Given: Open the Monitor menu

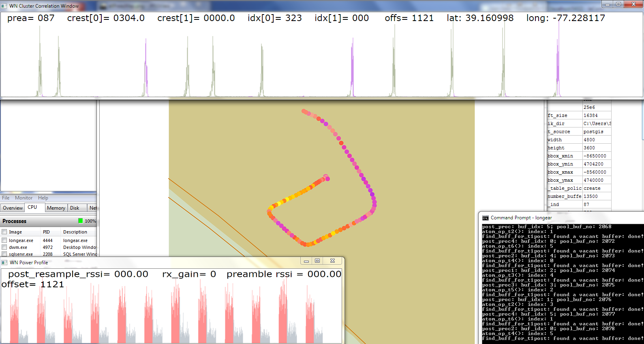Looking at the screenshot, I should tap(24, 198).
